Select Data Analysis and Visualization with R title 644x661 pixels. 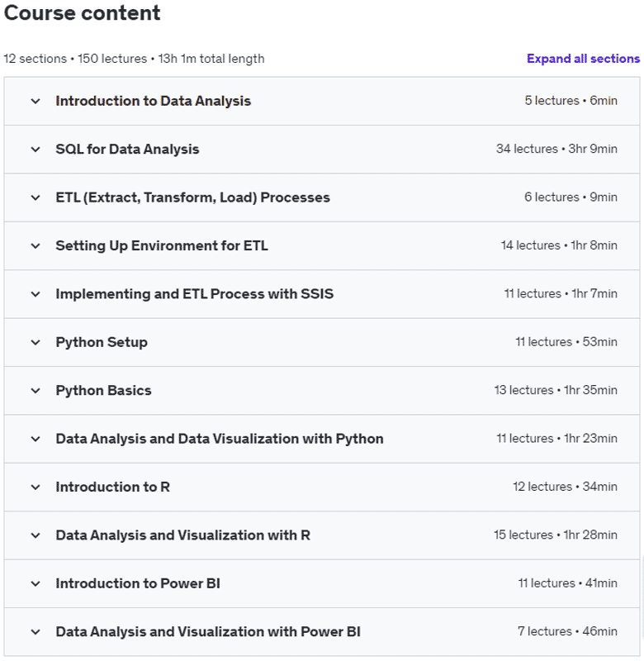pyautogui.click(x=182, y=535)
